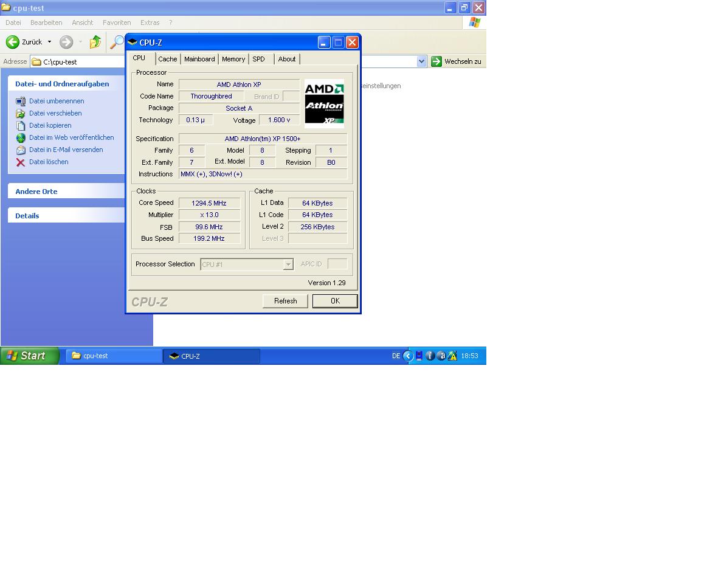The image size is (707, 588).
Task: Open the SPD tab in CPU-Z
Action: pyautogui.click(x=259, y=59)
